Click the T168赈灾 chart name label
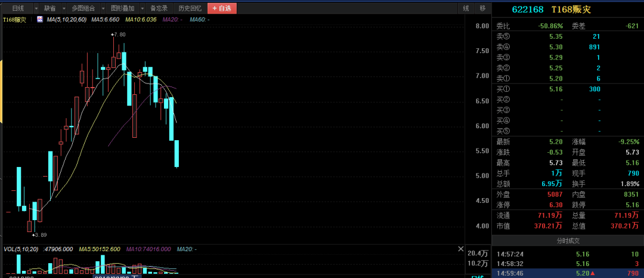This screenshot has width=644, height=278. [15, 19]
